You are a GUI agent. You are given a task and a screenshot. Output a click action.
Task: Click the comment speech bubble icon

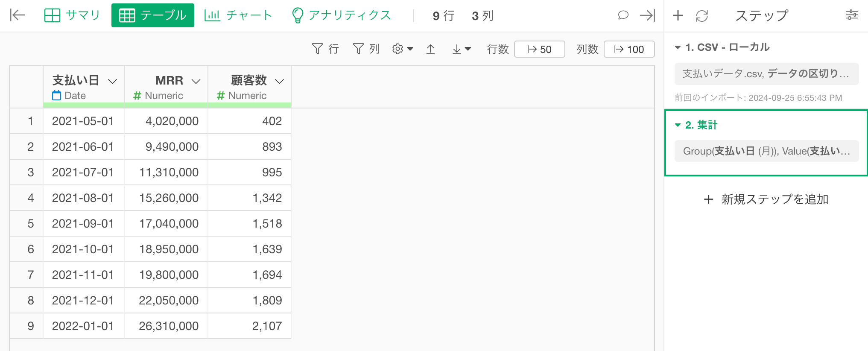(x=623, y=15)
